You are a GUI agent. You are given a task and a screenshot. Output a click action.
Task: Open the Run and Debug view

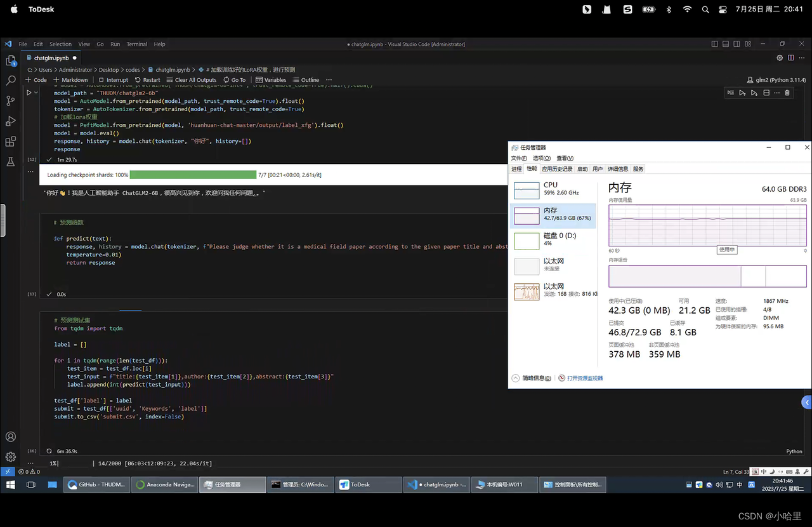pyautogui.click(x=11, y=121)
